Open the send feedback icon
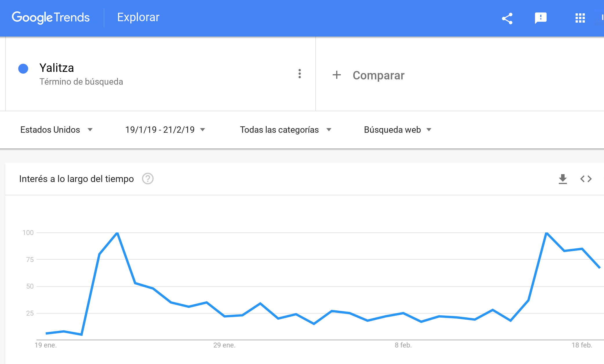Screen dimensions: 604x364 click(541, 18)
